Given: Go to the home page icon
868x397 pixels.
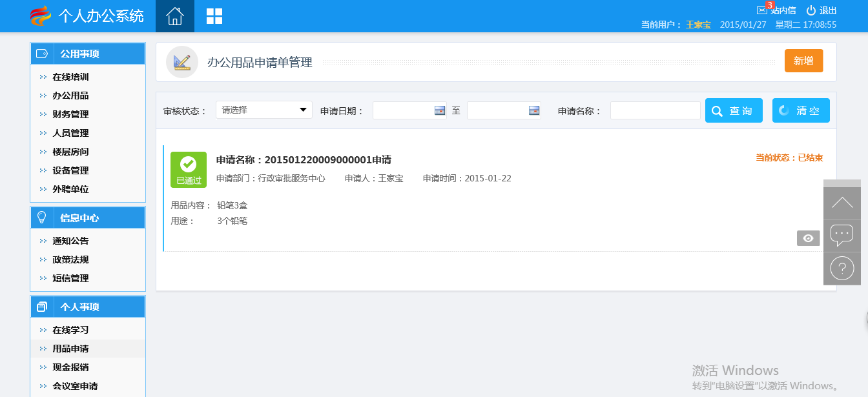Looking at the screenshot, I should coord(175,16).
